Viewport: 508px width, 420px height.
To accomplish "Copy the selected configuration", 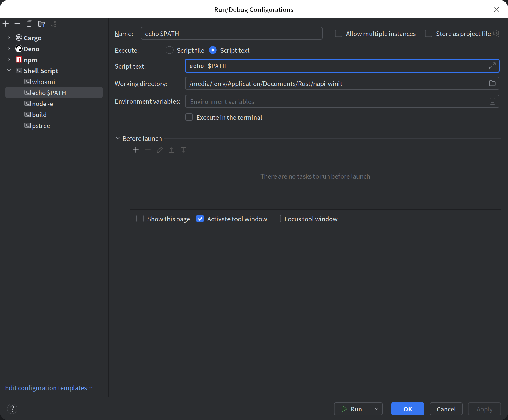I will click(30, 24).
